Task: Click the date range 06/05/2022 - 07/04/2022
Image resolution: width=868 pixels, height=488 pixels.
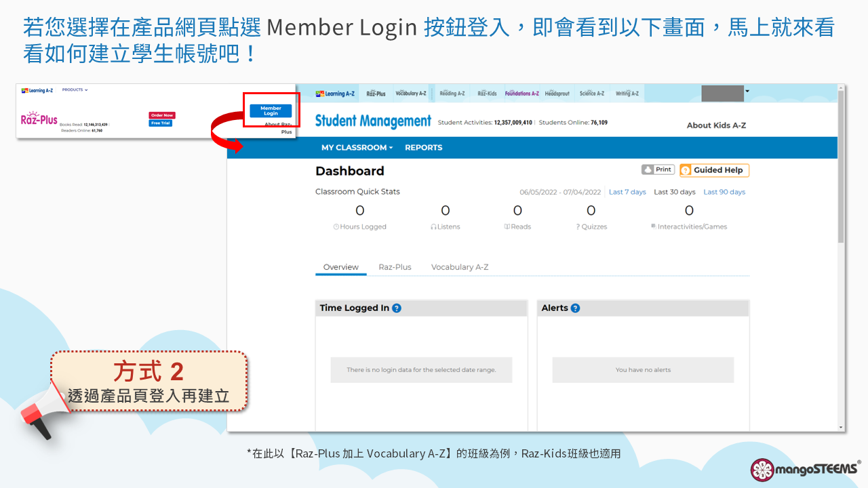Action: pyautogui.click(x=560, y=192)
